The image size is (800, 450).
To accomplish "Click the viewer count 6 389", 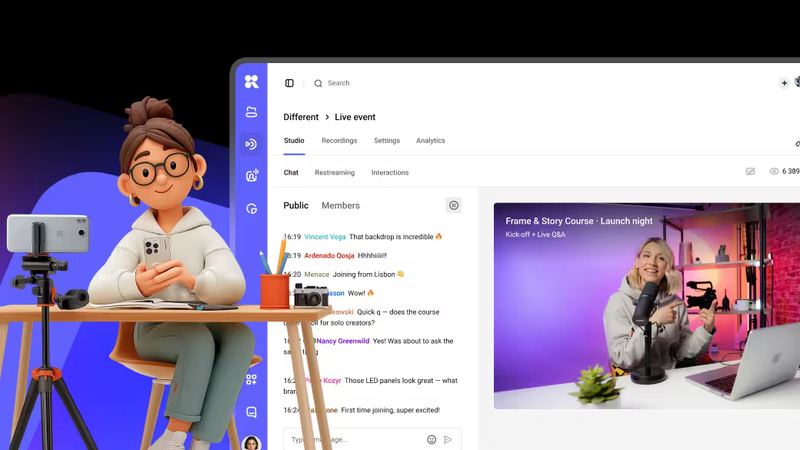I will pyautogui.click(x=791, y=171).
